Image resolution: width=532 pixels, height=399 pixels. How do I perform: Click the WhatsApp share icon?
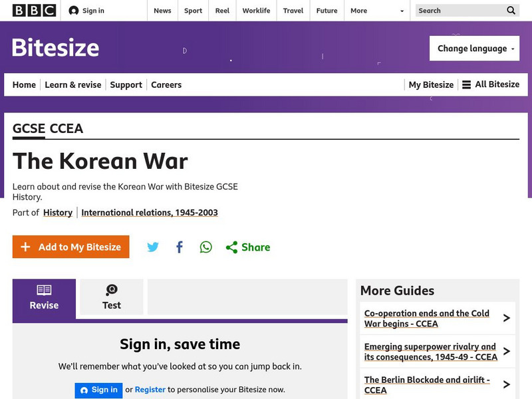click(x=205, y=247)
